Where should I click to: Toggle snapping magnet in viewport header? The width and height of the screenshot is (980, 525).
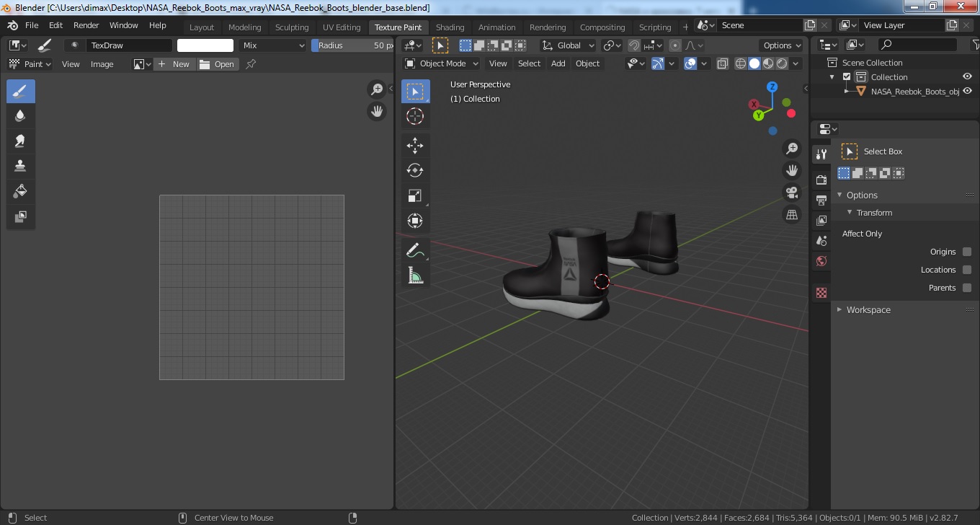tap(633, 45)
